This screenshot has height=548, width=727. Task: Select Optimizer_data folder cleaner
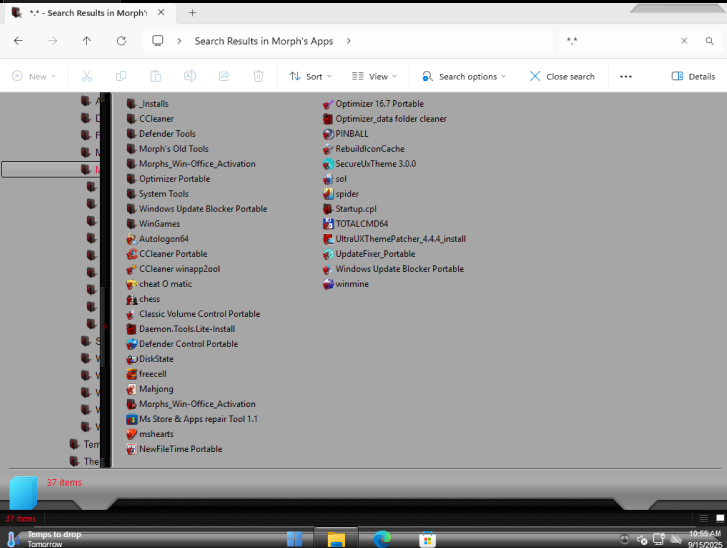385,119
